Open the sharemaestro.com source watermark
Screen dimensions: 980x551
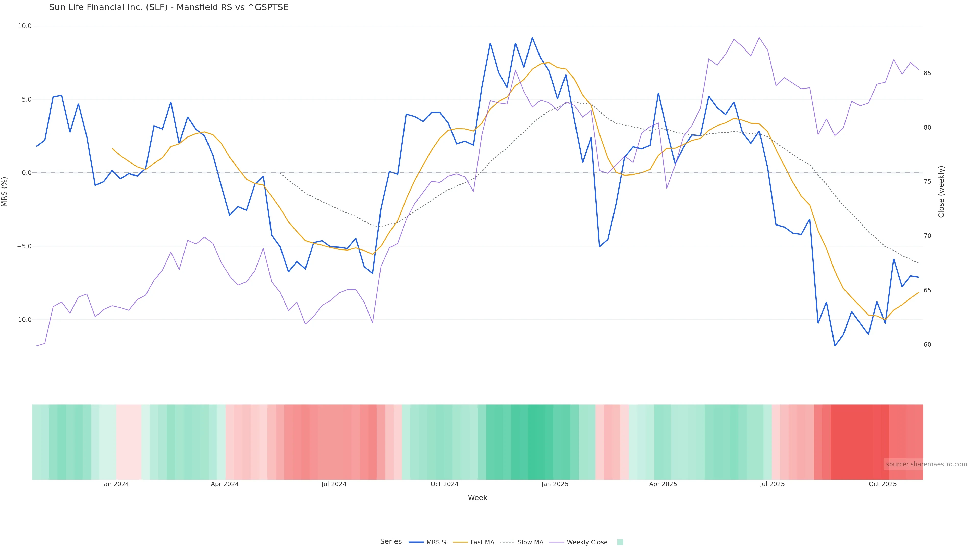926,464
